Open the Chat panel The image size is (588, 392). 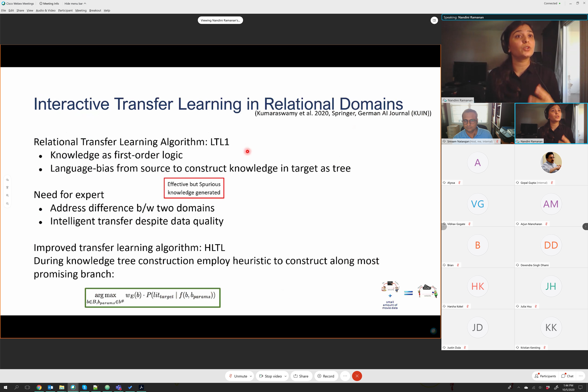click(567, 376)
